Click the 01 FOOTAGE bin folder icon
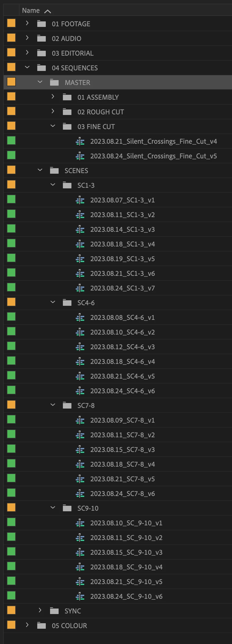The width and height of the screenshot is (232, 644). 42,24
